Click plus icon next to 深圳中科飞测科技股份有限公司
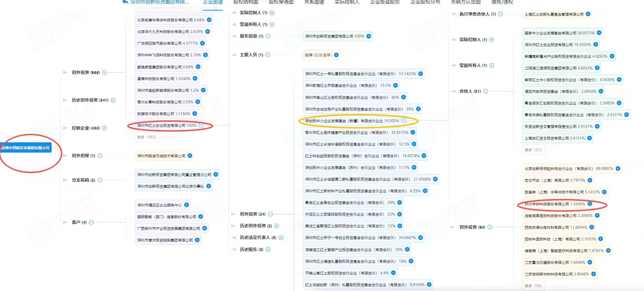 (205, 55)
